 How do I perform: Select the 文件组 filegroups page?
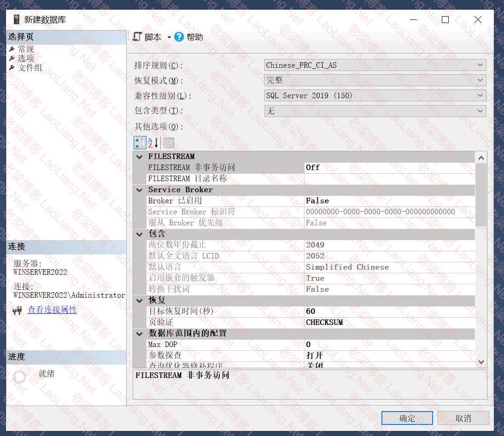point(30,67)
